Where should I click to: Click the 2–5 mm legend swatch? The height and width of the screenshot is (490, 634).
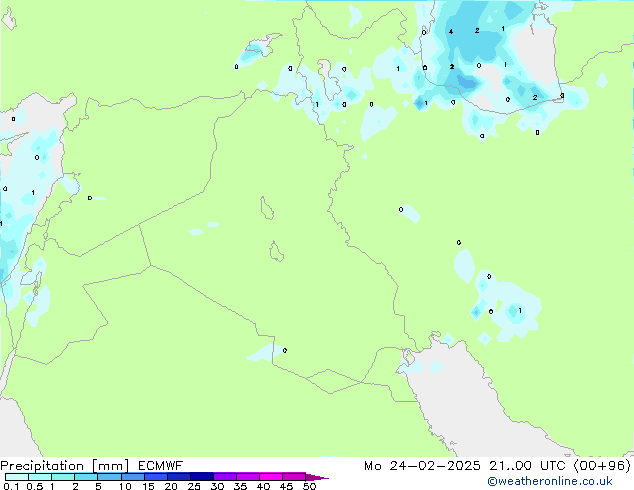[x=86, y=477]
